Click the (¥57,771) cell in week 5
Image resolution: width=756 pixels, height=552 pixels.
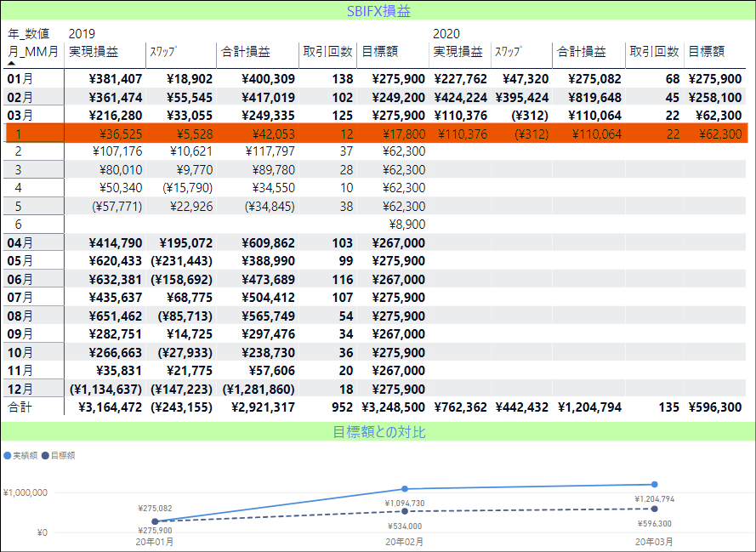(x=117, y=207)
